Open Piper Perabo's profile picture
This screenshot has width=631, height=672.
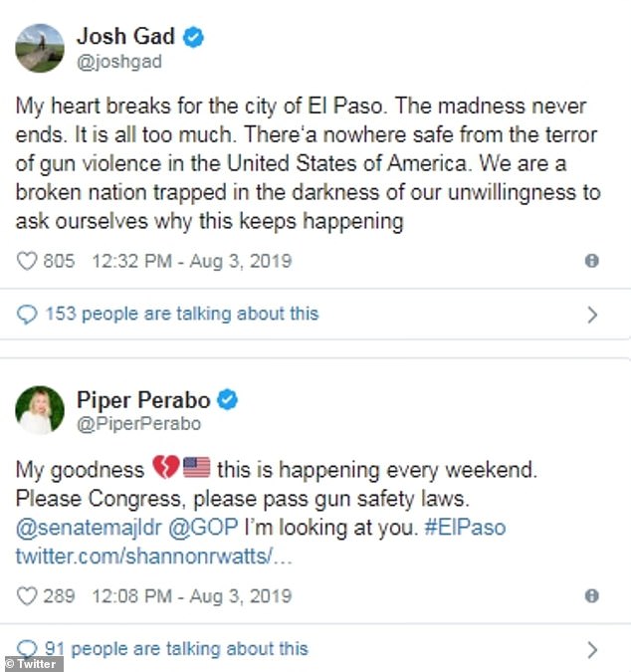pos(40,409)
